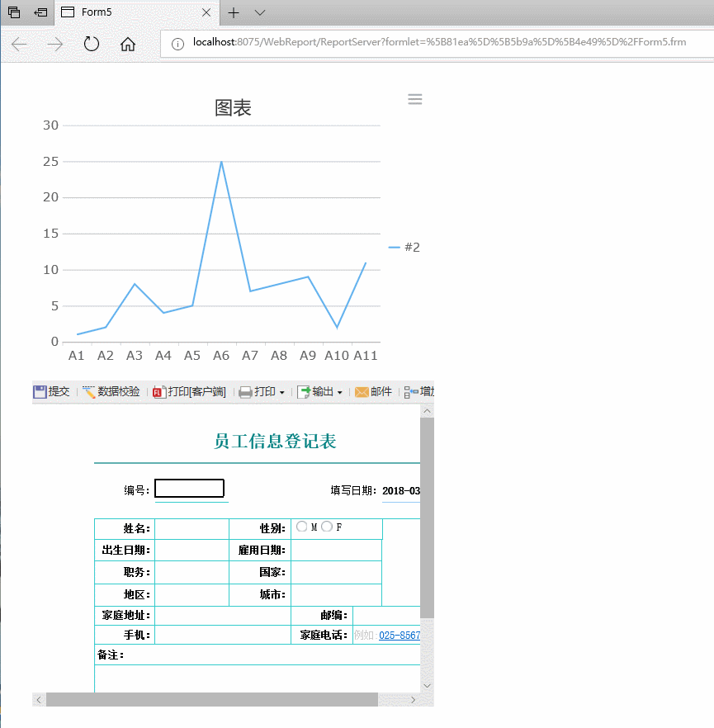714x728 pixels.
Task: Expand the 打印 dropdown arrow
Action: (x=281, y=392)
